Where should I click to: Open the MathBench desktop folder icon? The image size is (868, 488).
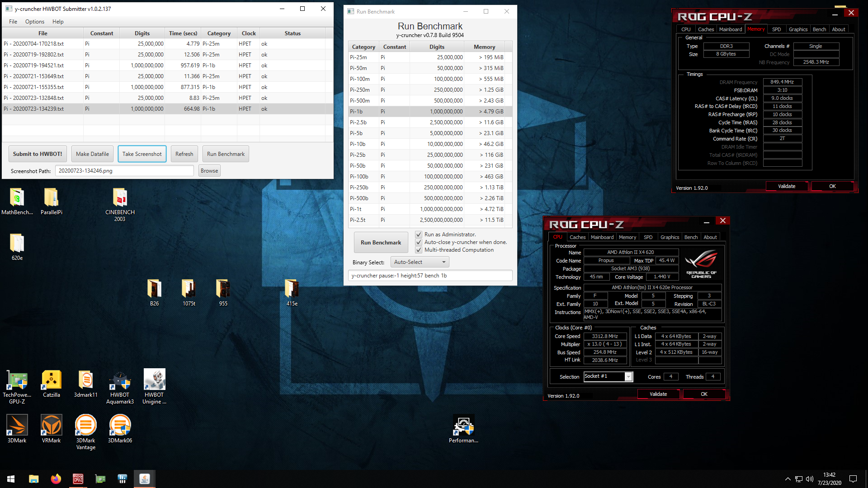click(x=17, y=202)
